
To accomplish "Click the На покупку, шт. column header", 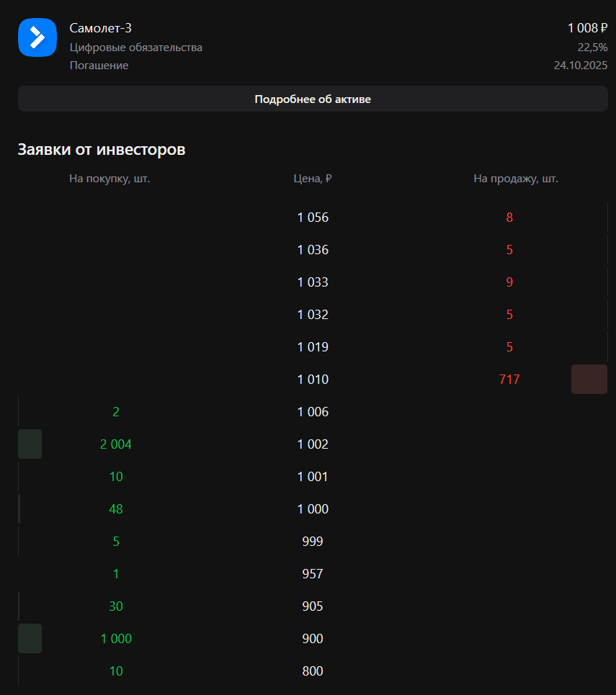I will 110,179.
